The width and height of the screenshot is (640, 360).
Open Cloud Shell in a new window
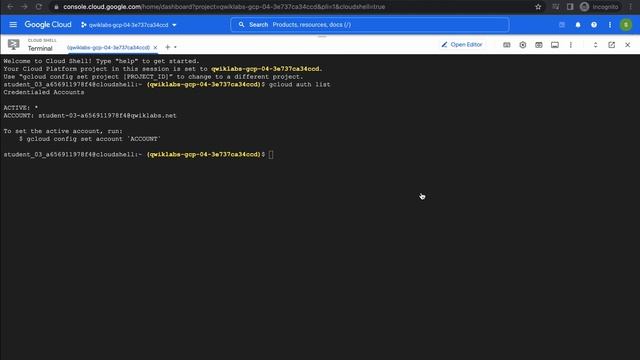click(611, 45)
